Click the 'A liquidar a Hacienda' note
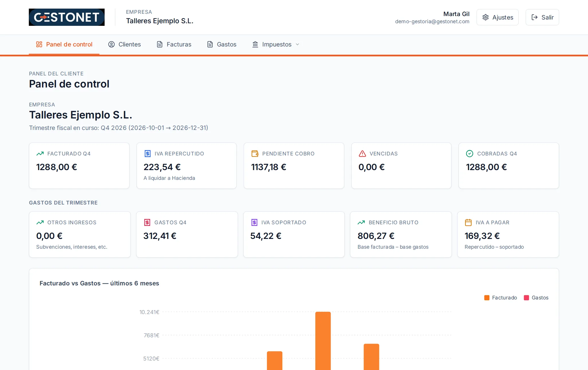Image resolution: width=588 pixels, height=370 pixels. pos(169,178)
